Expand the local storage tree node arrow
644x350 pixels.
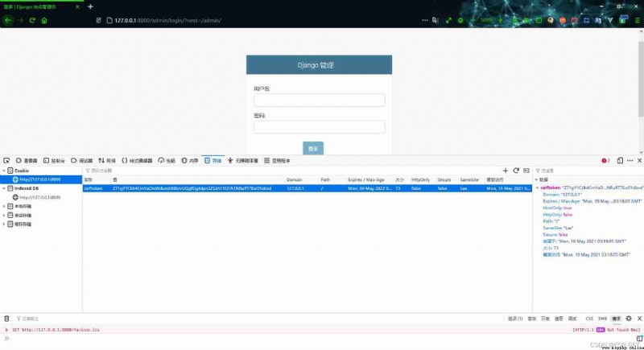click(x=4, y=207)
